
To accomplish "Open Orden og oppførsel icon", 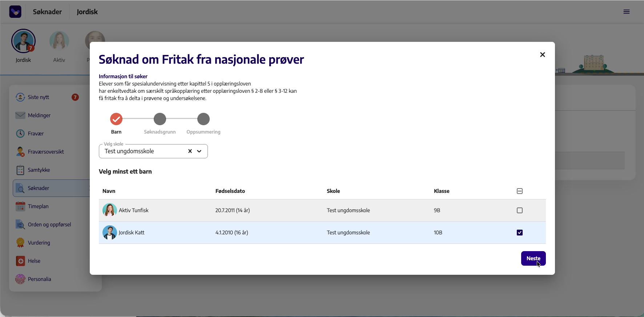I will (x=20, y=225).
